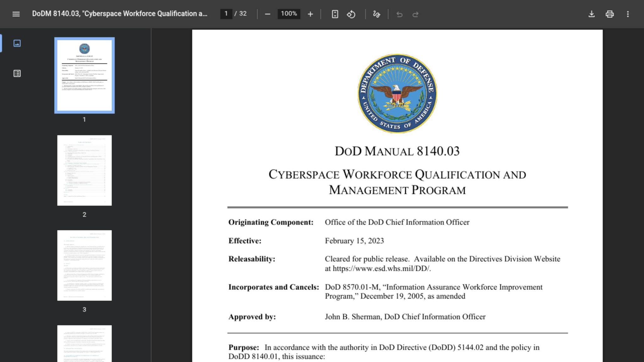Screen dimensions: 644x362
Task: Zoom out with the minus button
Action: 268,14
